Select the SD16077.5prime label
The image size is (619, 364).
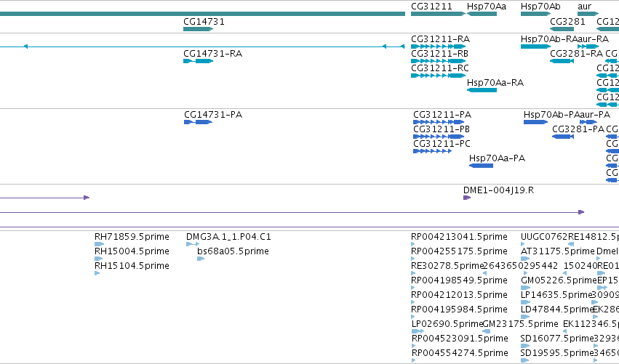click(x=557, y=339)
